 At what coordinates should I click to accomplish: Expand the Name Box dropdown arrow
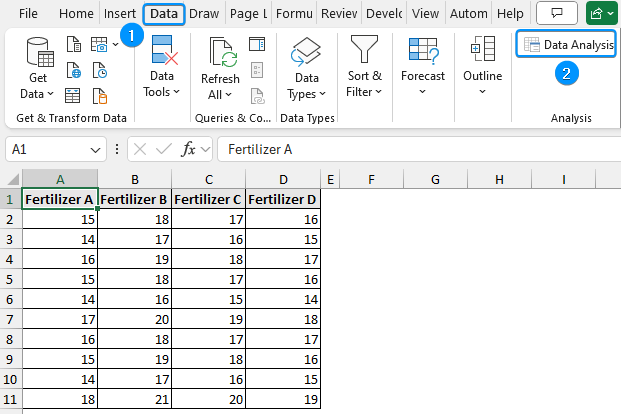tap(96, 149)
